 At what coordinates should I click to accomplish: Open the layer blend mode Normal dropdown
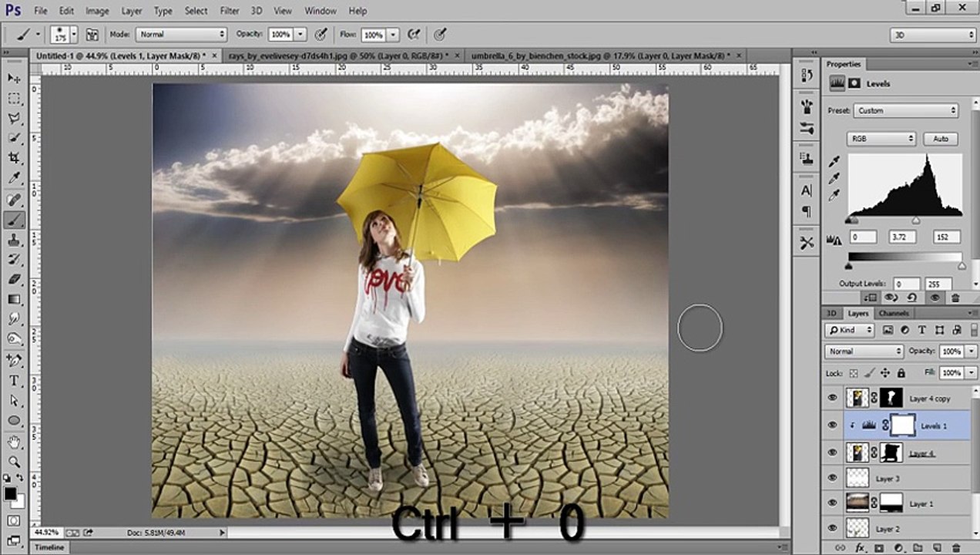(864, 351)
